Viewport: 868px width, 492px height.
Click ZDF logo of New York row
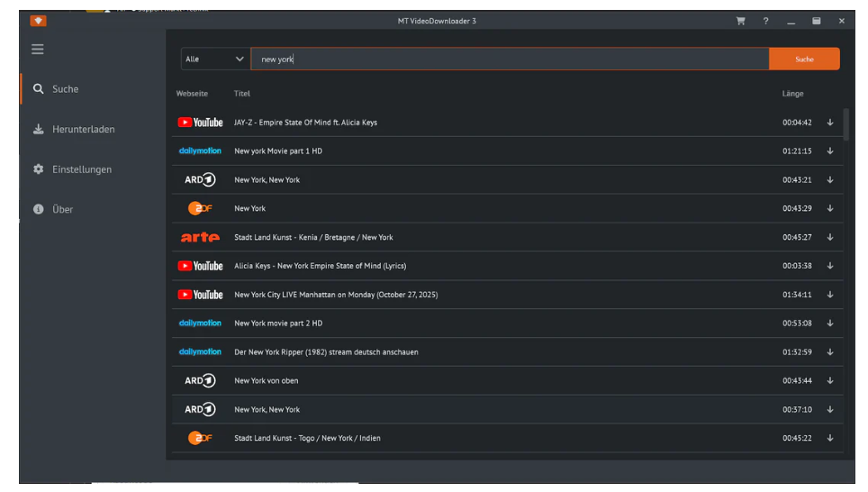200,208
